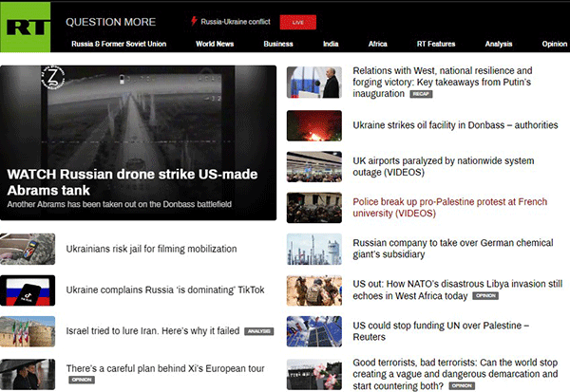
Task: Open Xi's European tour plan article
Action: pyautogui.click(x=165, y=368)
